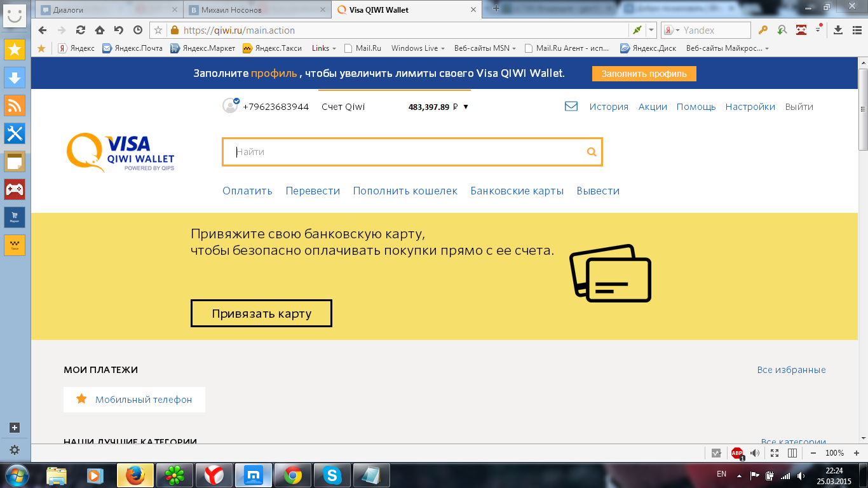Click sidebar add plus icon
This screenshot has height=488, width=868.
(15, 428)
